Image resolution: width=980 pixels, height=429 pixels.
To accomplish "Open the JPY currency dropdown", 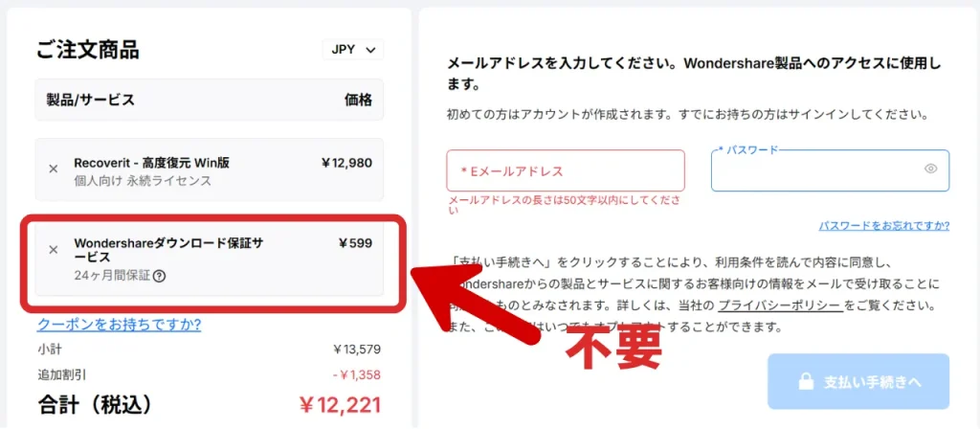I will pyautogui.click(x=352, y=50).
